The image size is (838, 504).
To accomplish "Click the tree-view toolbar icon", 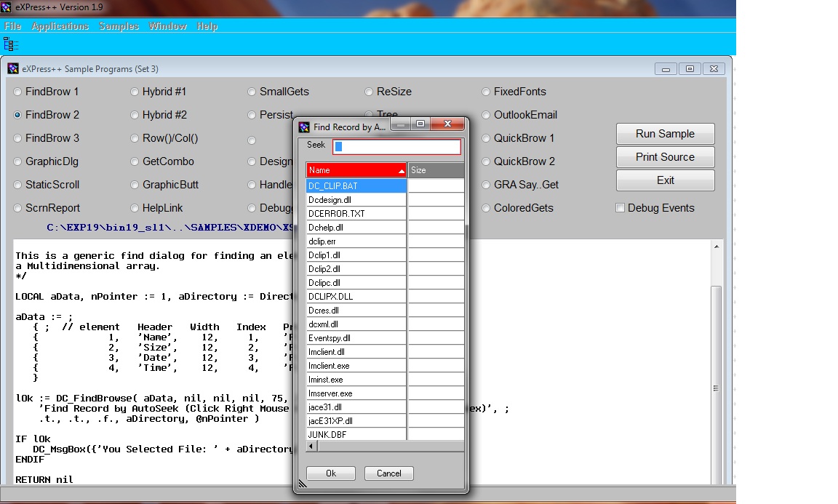I will click(10, 44).
